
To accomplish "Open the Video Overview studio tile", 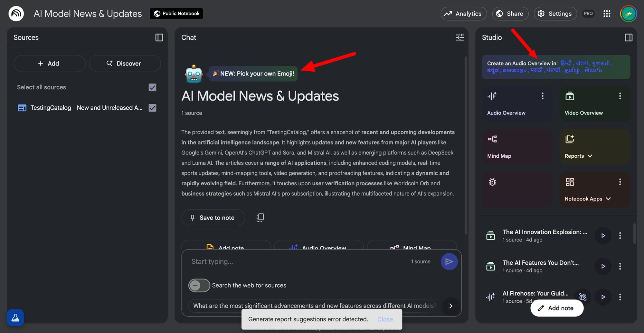I will click(x=595, y=104).
